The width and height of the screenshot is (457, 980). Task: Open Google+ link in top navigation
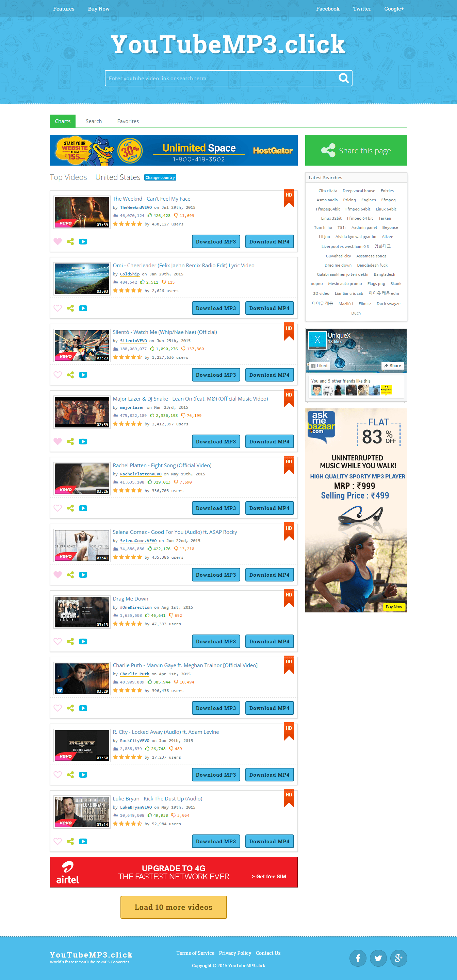click(394, 9)
